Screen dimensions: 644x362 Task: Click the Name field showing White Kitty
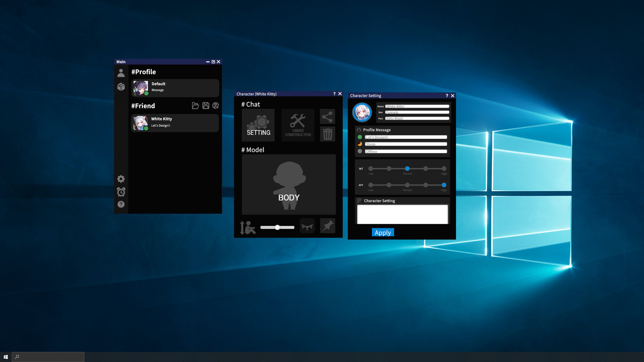(x=417, y=106)
